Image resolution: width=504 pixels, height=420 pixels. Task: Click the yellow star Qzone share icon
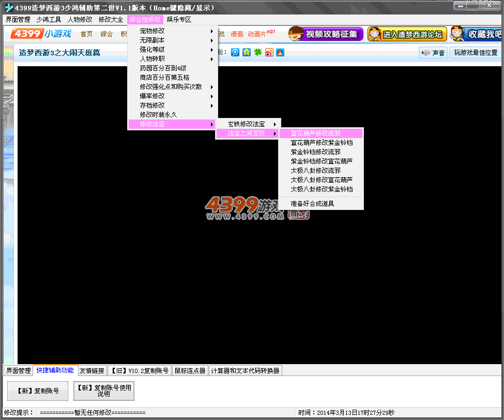(247, 52)
